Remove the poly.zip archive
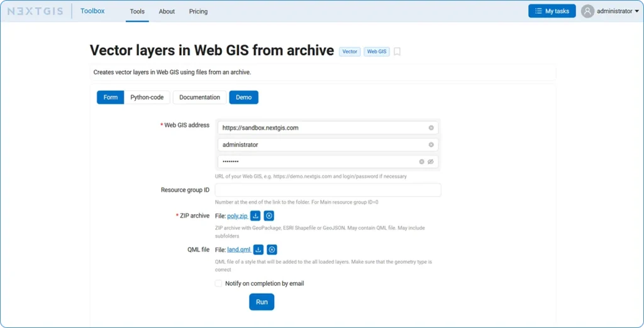The image size is (644, 328). pos(269,216)
